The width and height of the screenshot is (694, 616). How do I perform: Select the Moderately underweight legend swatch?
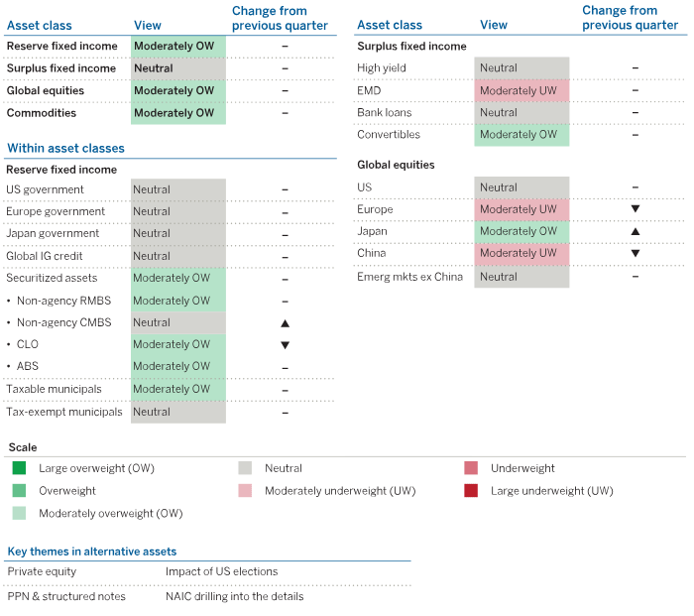click(x=245, y=491)
